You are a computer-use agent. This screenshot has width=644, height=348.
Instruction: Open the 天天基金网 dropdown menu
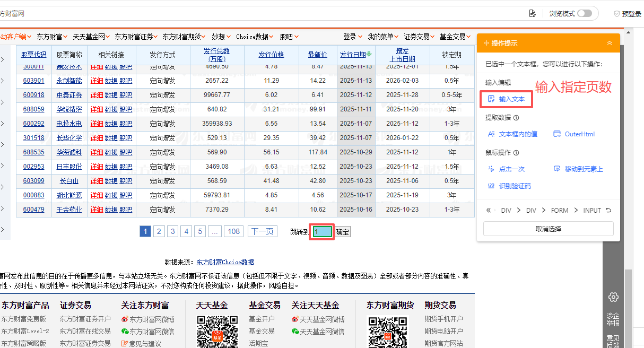click(91, 37)
